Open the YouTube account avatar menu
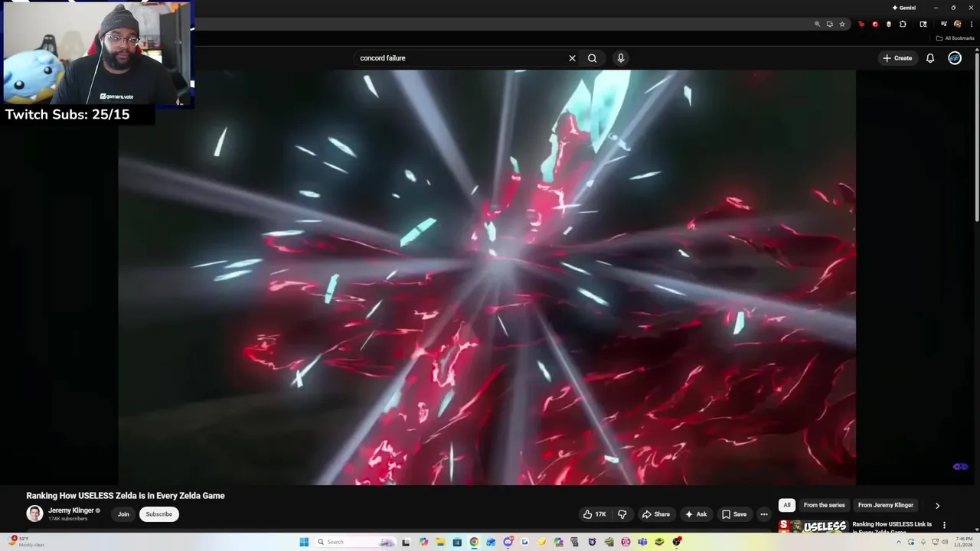Image resolution: width=980 pixels, height=551 pixels. (955, 58)
